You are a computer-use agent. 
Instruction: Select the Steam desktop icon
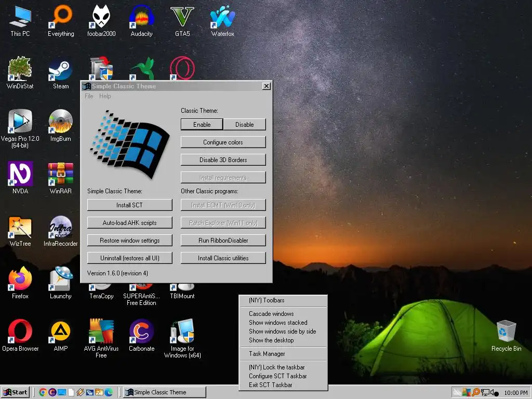61,73
